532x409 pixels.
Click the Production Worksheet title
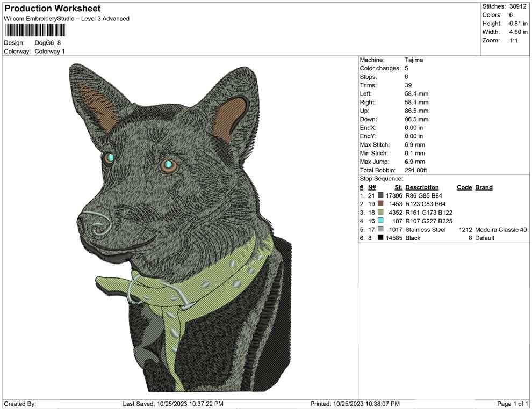click(x=52, y=8)
